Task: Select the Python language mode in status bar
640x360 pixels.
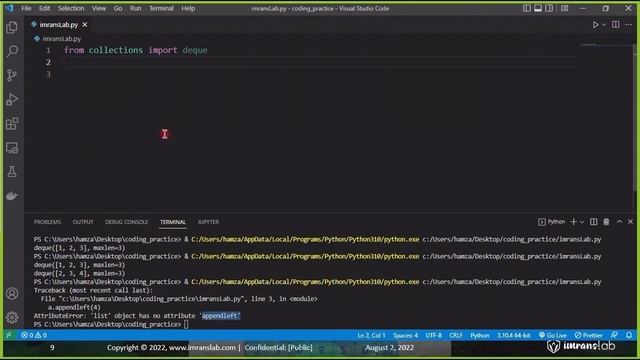Action: (480, 335)
